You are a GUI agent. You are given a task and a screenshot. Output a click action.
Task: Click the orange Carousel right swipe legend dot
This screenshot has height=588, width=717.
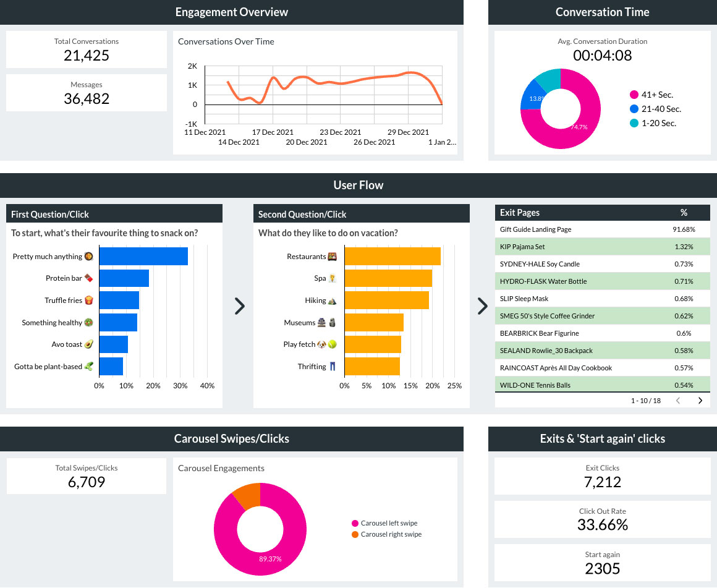click(x=355, y=534)
